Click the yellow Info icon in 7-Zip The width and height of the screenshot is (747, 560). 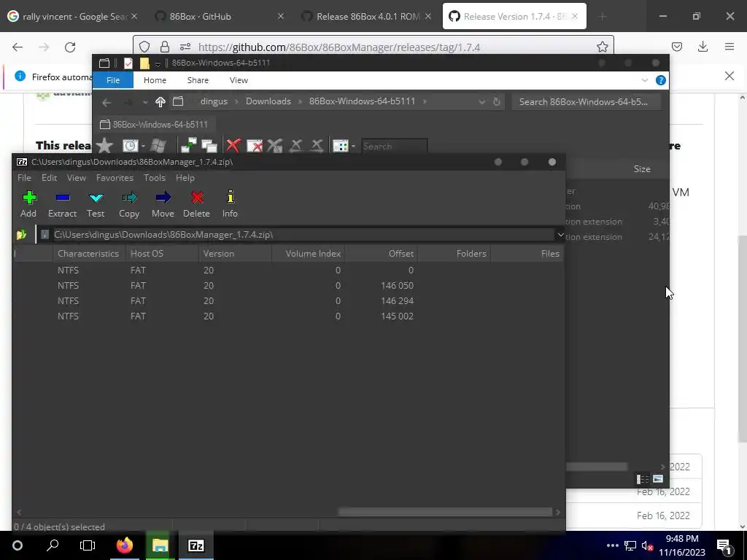pyautogui.click(x=230, y=197)
